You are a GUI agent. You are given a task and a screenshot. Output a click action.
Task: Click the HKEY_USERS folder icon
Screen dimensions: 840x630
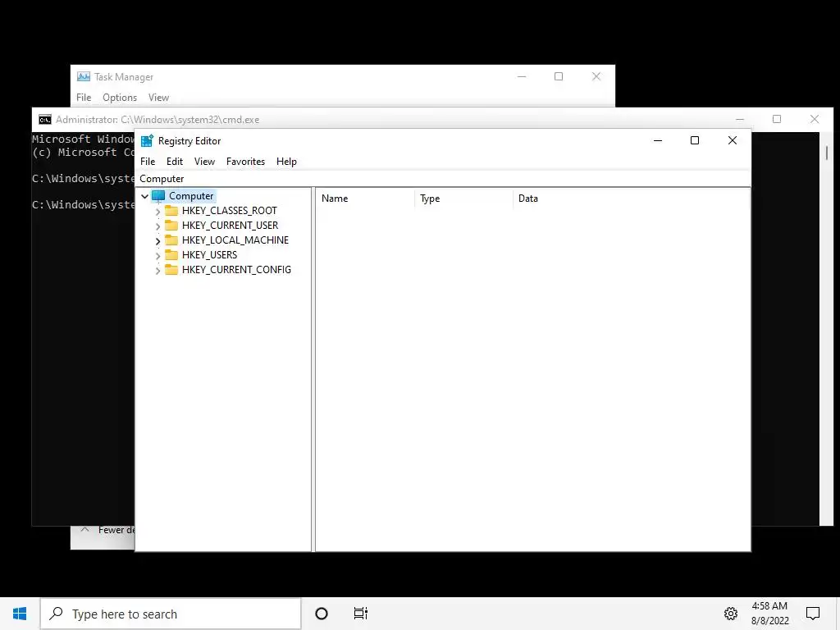[x=171, y=254]
